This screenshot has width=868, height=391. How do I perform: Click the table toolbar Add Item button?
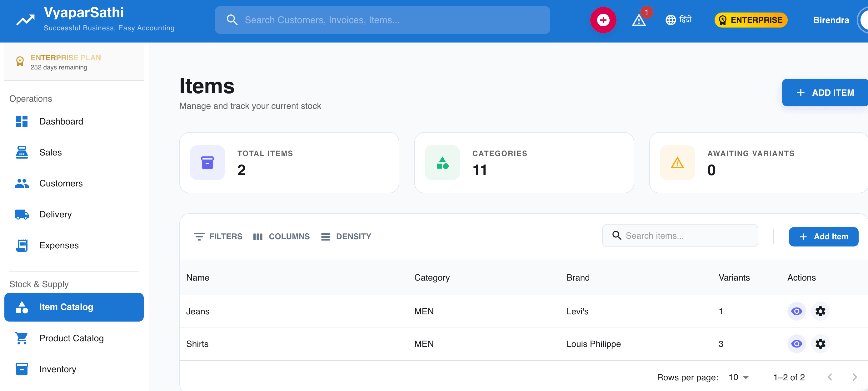click(823, 236)
